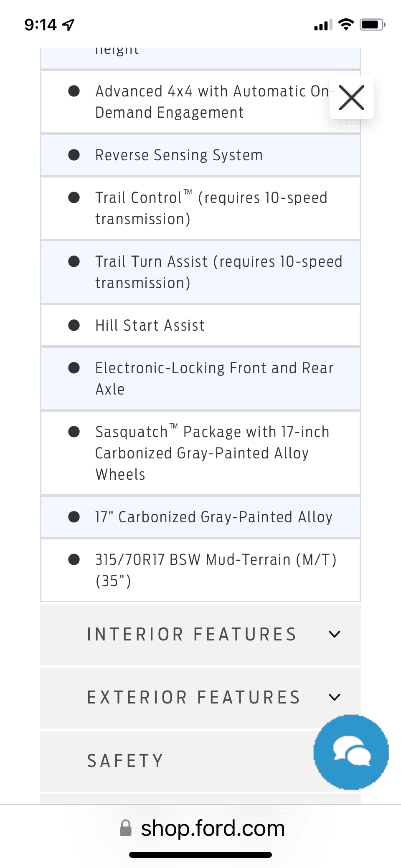This screenshot has width=401, height=868.
Task: Open the blue chat bubble icon
Action: coord(351,752)
